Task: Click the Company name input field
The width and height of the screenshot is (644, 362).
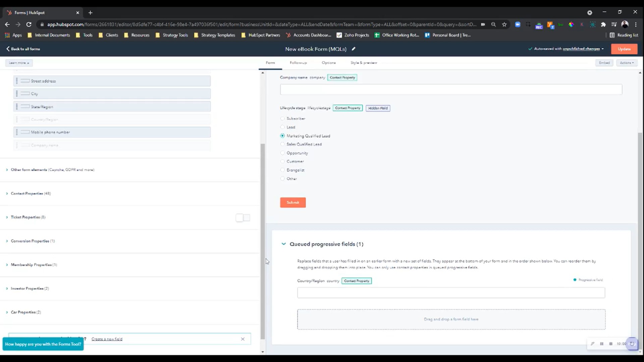Action: pyautogui.click(x=451, y=89)
